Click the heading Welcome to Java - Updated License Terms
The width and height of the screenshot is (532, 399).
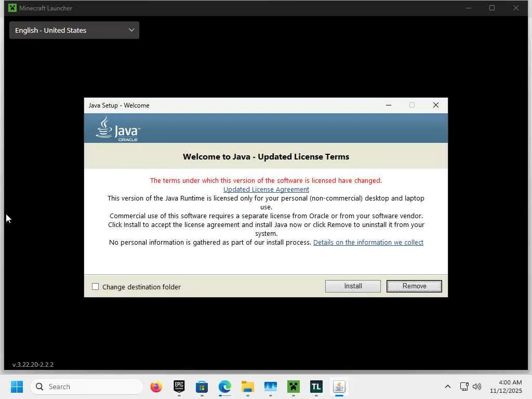pos(266,156)
